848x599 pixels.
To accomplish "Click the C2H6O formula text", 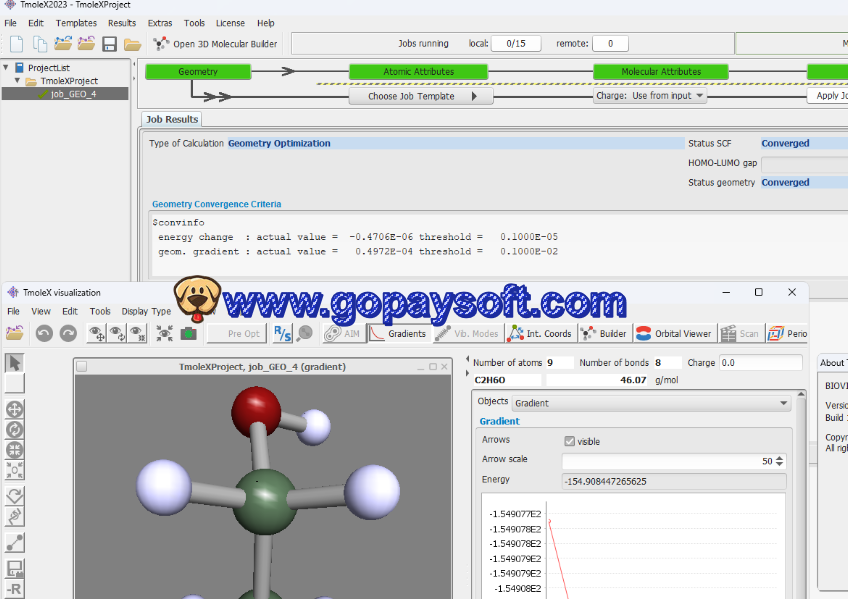I will pyautogui.click(x=490, y=380).
